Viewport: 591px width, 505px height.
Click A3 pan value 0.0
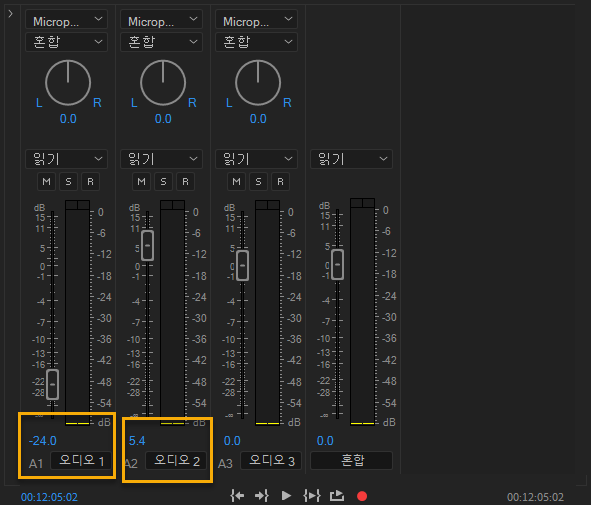coord(258,119)
